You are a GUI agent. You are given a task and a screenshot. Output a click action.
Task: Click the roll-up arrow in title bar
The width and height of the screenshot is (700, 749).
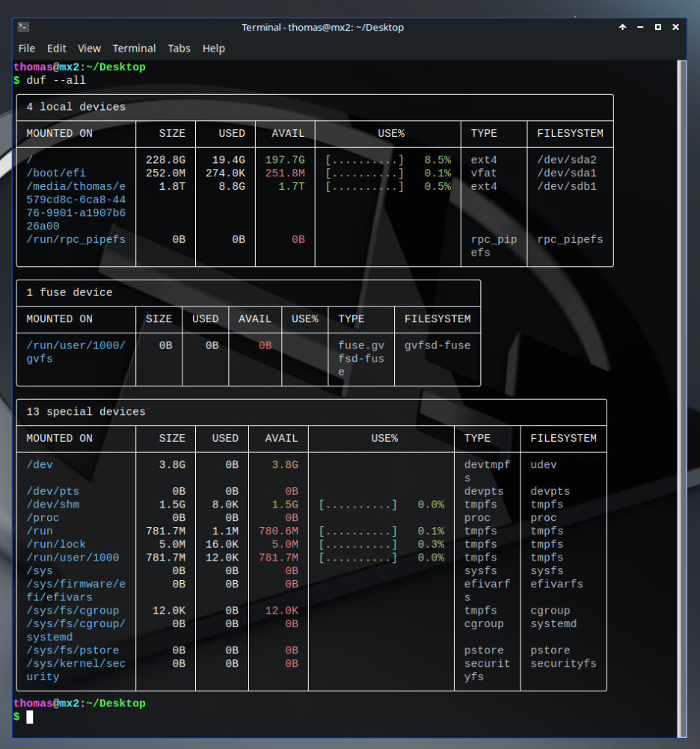622,27
